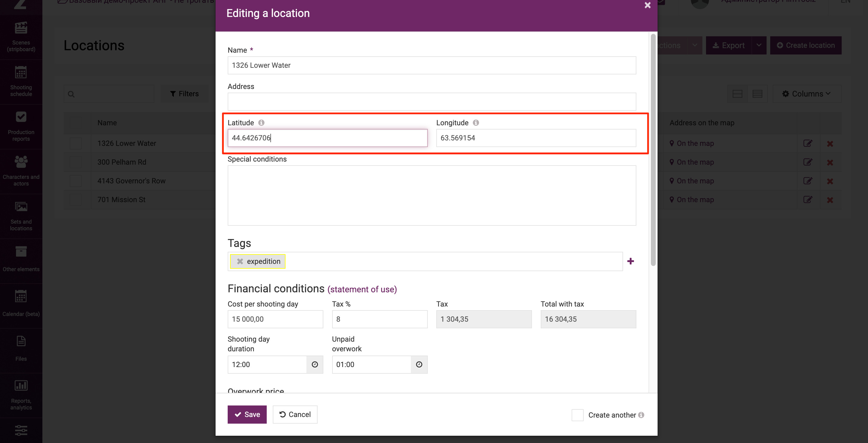Open Shooting day duration clock picker

click(x=315, y=365)
